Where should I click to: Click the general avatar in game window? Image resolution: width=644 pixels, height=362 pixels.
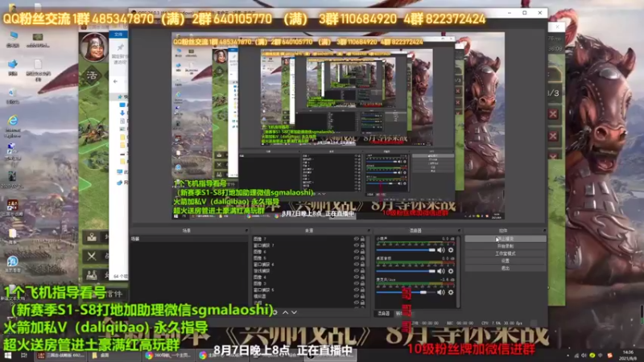[x=94, y=47]
